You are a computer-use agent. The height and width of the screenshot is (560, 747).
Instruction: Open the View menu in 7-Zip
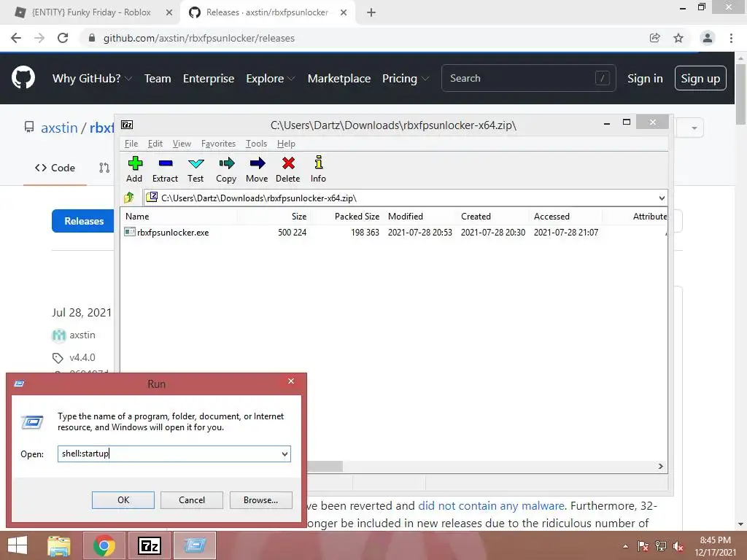coord(182,144)
